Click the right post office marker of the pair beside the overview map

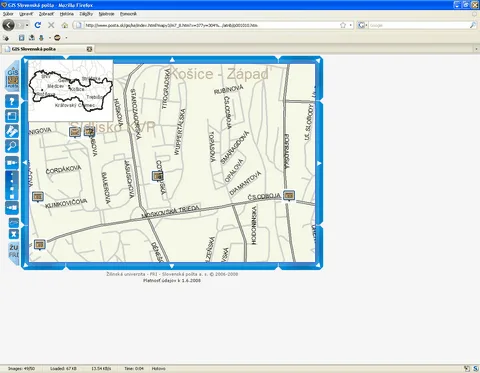[89, 132]
